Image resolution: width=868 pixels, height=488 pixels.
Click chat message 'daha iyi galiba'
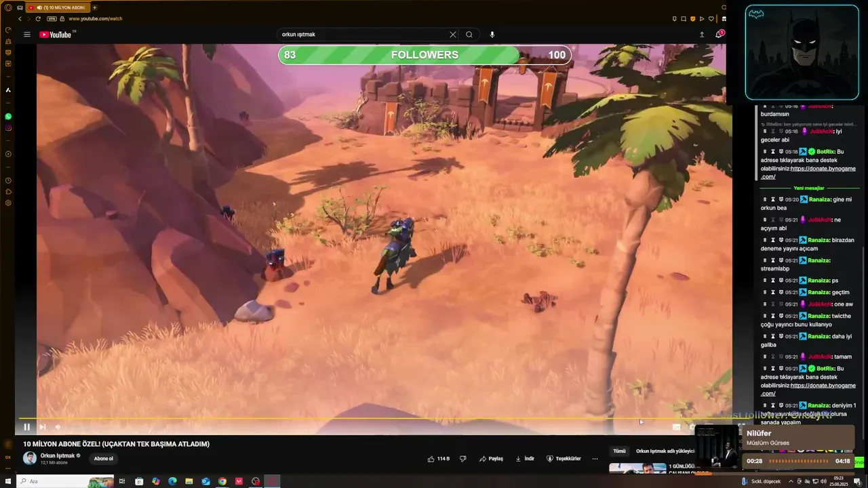coord(807,340)
